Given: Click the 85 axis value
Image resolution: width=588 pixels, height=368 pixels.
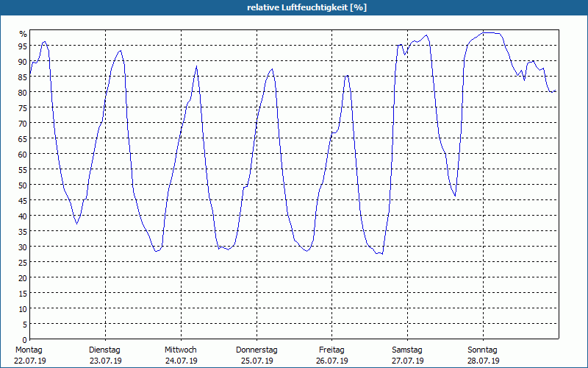Looking at the screenshot, I should point(23,77).
